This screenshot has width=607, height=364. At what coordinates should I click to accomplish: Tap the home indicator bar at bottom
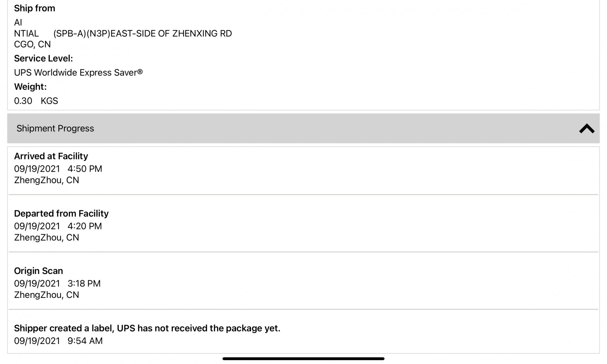303,359
